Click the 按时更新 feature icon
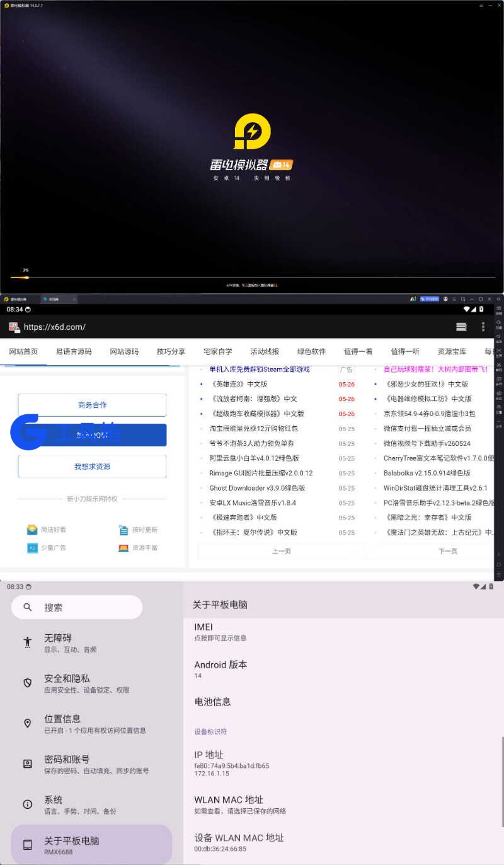Screen dimensions: 504x865 [123, 530]
